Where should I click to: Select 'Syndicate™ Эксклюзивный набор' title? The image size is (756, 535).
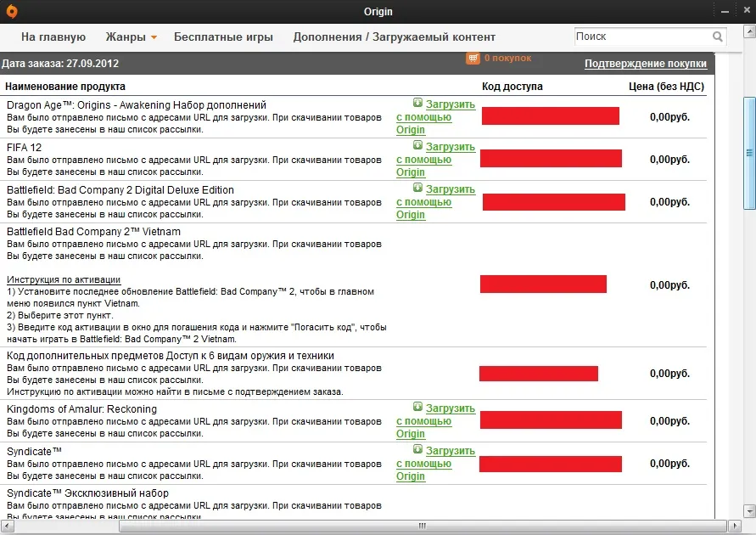[87, 493]
